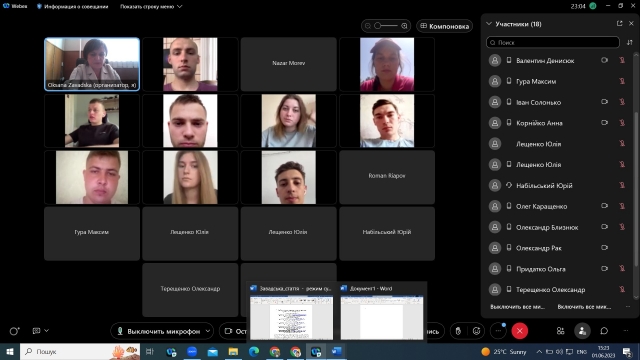Open closed captions dropdown arrow

(46, 331)
